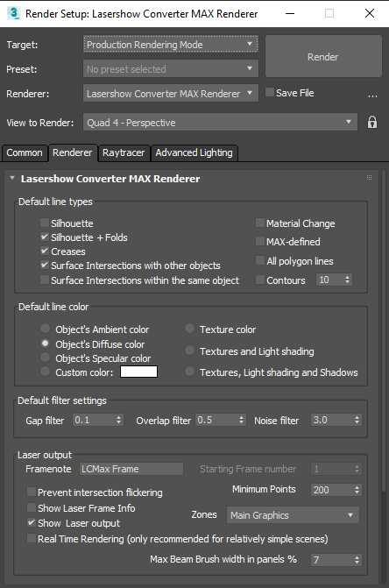Select the Renderer tab
The width and height of the screenshot is (389, 588).
pos(73,152)
